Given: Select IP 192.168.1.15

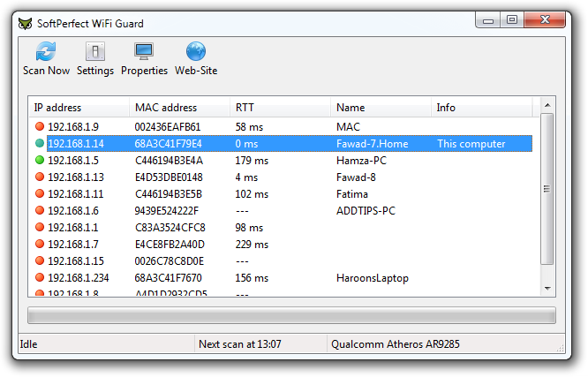Looking at the screenshot, I should coord(76,261).
